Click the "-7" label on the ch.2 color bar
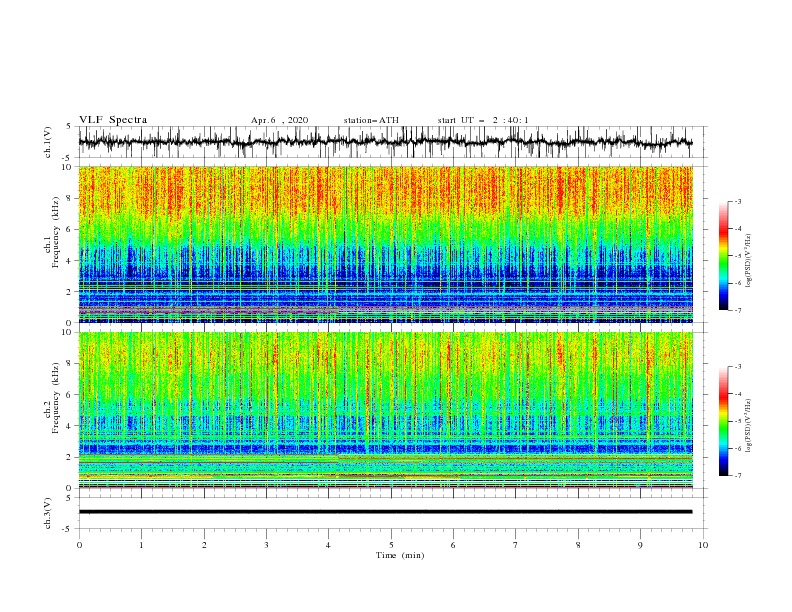 pos(737,475)
